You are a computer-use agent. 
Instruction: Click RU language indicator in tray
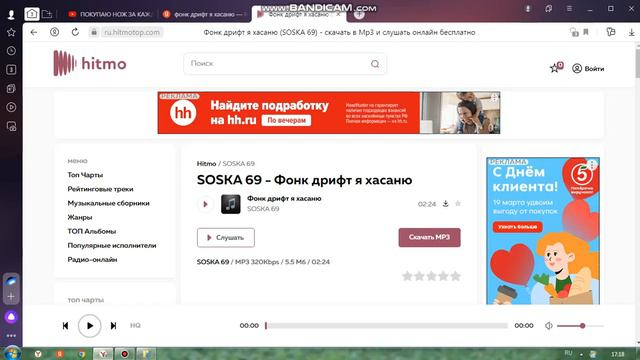click(x=568, y=353)
